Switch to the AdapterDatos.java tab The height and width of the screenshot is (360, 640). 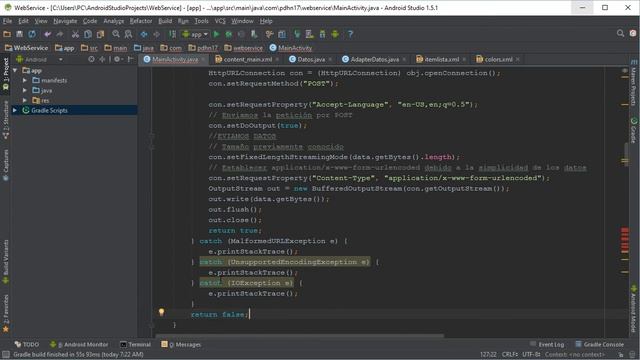[374, 60]
